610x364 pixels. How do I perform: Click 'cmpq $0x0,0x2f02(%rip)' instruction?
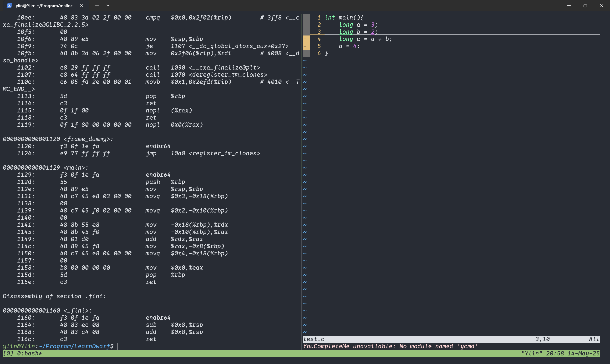pyautogui.click(x=188, y=17)
